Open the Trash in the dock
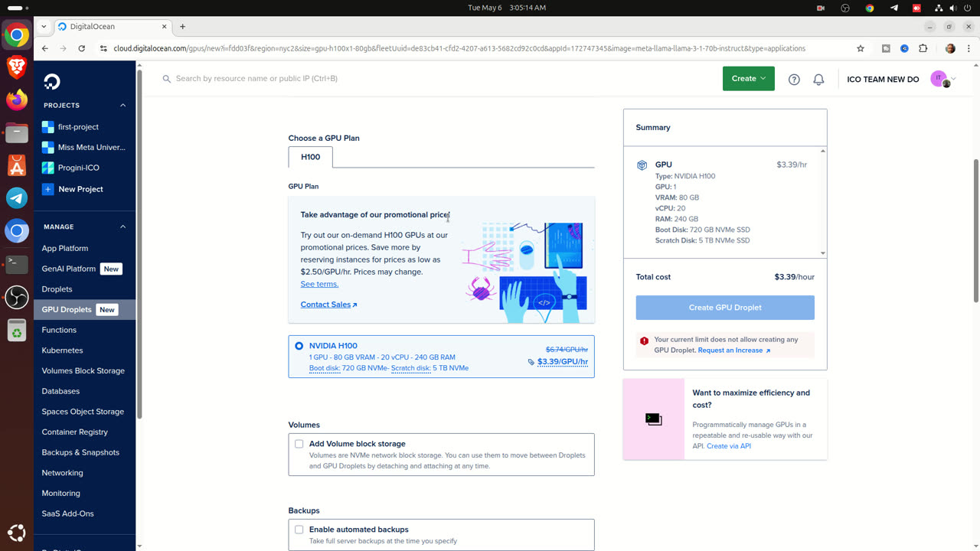Screen dimensions: 980x551 click(x=17, y=330)
